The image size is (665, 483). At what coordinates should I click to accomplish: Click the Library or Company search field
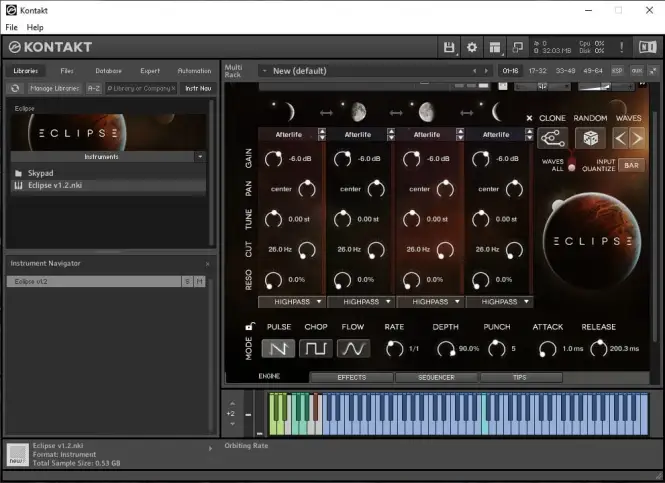141,88
